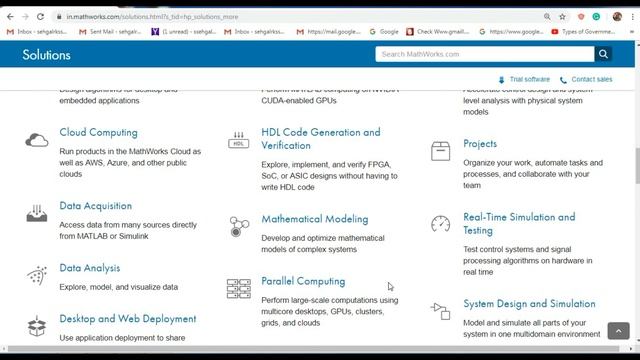Click the zoom magnifier icon in address bar
Screen dimensions: 640x360
click(547, 17)
